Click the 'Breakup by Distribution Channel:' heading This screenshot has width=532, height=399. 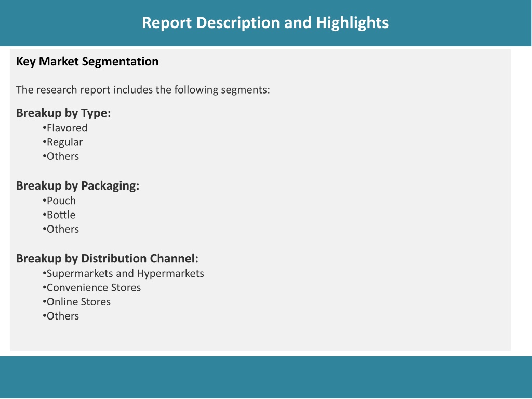click(107, 259)
